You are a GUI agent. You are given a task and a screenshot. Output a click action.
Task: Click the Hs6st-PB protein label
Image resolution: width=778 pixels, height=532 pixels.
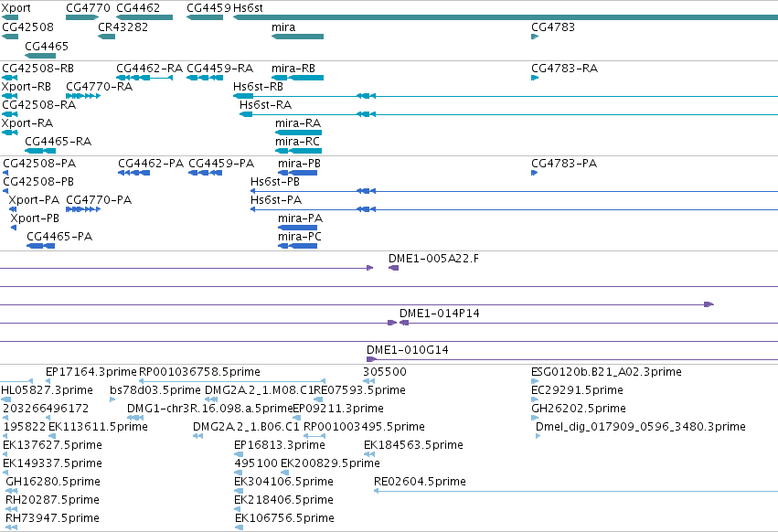click(x=275, y=182)
